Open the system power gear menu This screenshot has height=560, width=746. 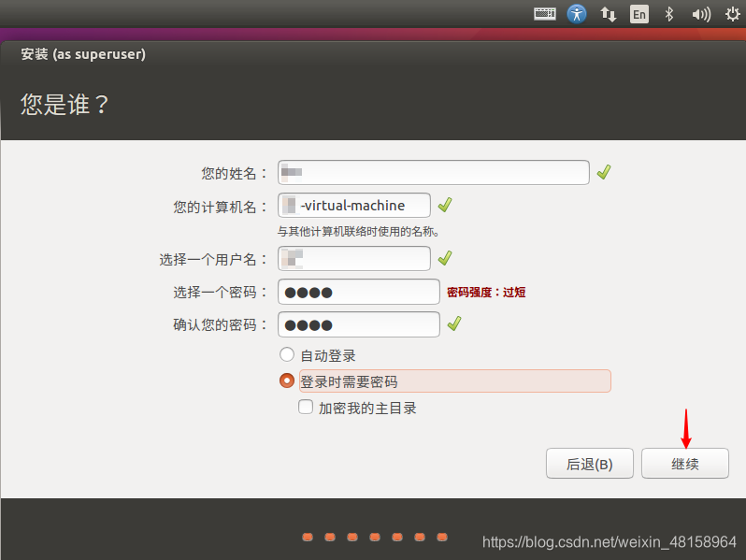point(733,14)
